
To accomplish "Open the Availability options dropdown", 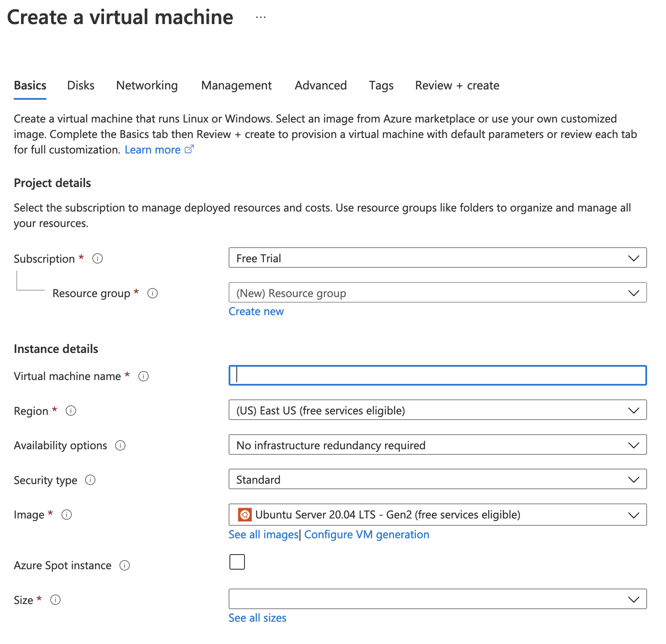I will click(x=437, y=445).
